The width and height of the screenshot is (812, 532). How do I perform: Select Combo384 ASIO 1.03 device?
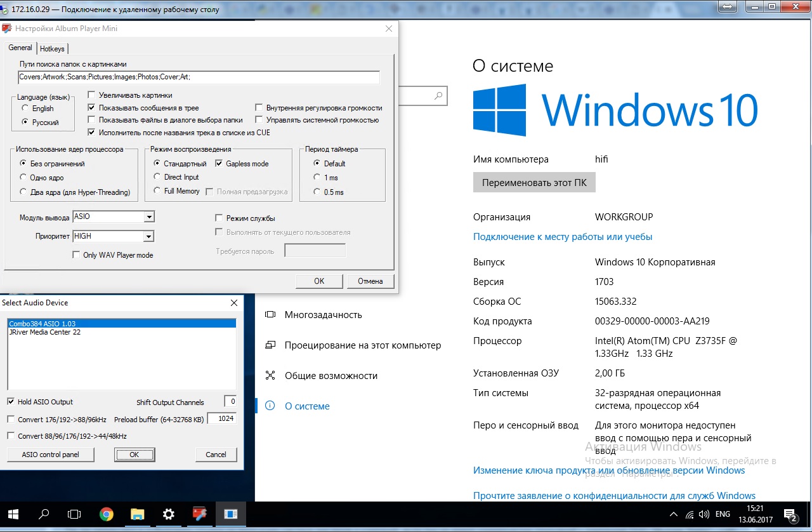tap(121, 324)
